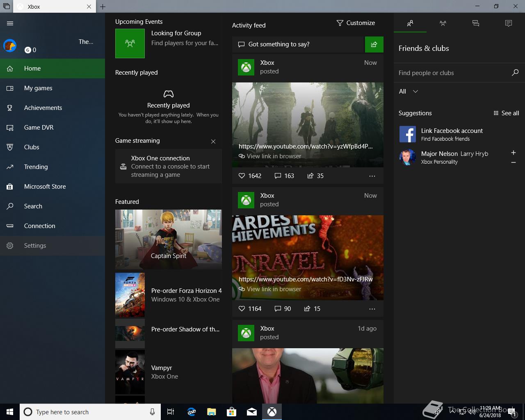The width and height of the screenshot is (525, 420).
Task: Open more options on Unravel post
Action: [372, 309]
